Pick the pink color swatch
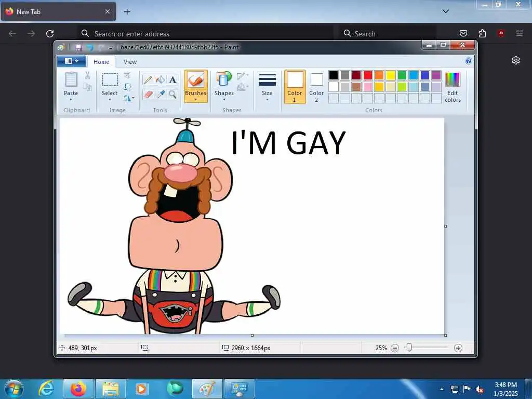532x399 pixels. (x=368, y=87)
